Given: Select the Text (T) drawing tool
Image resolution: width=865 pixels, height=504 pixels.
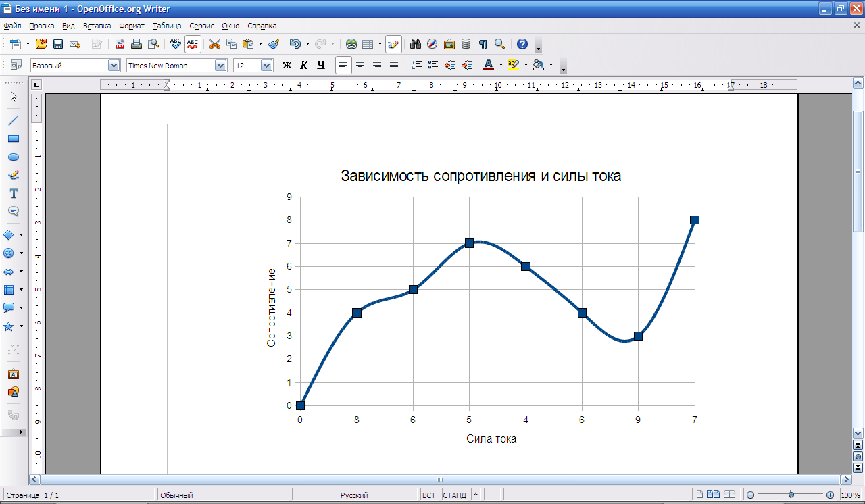Looking at the screenshot, I should coord(13,193).
